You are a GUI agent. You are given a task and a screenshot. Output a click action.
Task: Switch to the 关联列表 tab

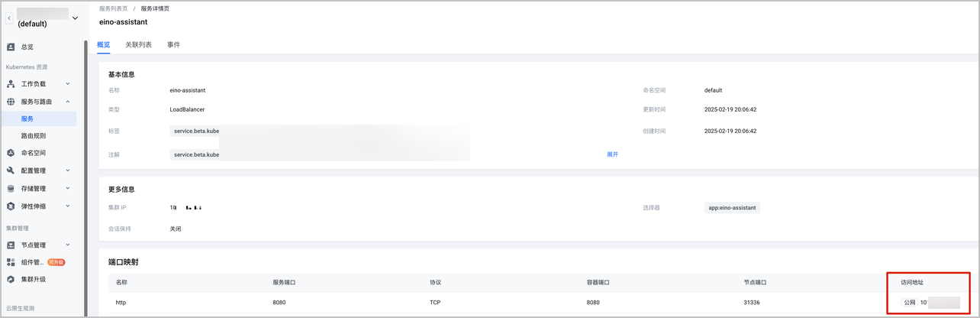[x=138, y=45]
